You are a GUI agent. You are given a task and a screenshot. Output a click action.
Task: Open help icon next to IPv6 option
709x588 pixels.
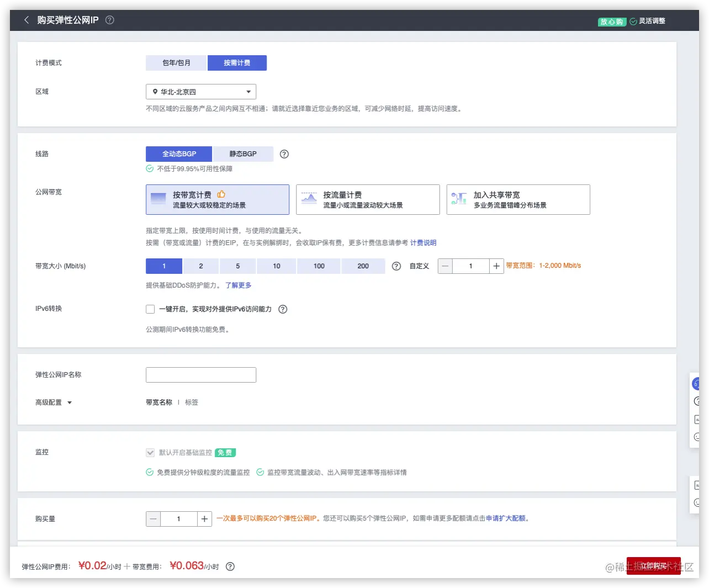coord(283,309)
